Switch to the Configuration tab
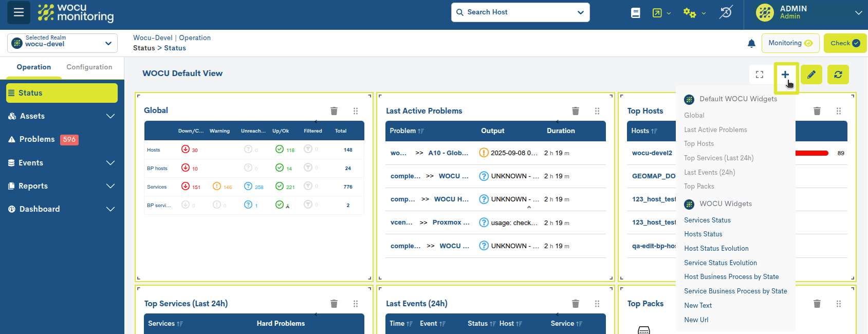This screenshot has width=868, height=334. pos(89,67)
